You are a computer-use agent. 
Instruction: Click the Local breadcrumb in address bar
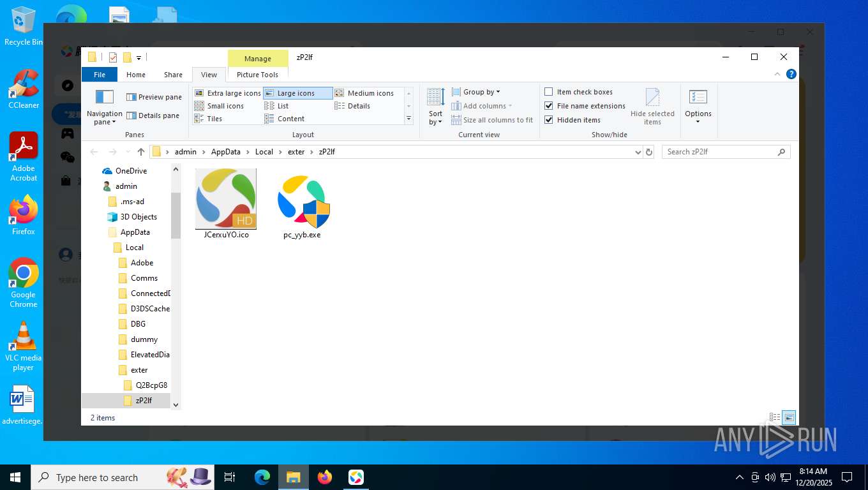(x=264, y=152)
